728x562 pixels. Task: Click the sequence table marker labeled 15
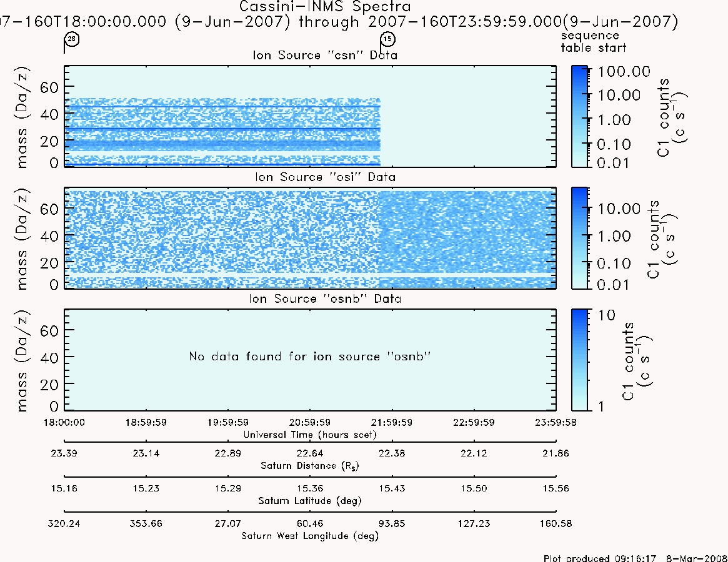tap(387, 39)
